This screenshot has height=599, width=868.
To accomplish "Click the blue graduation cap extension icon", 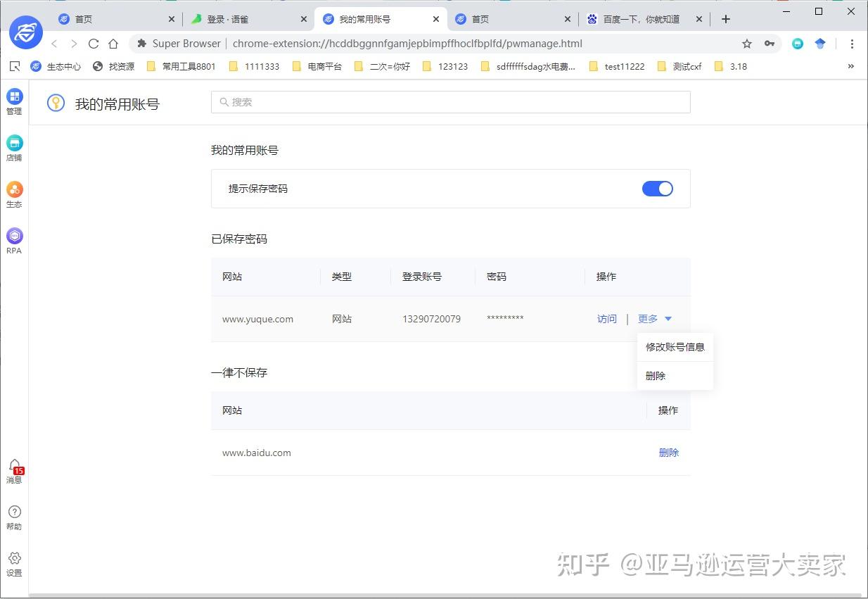I will point(820,44).
